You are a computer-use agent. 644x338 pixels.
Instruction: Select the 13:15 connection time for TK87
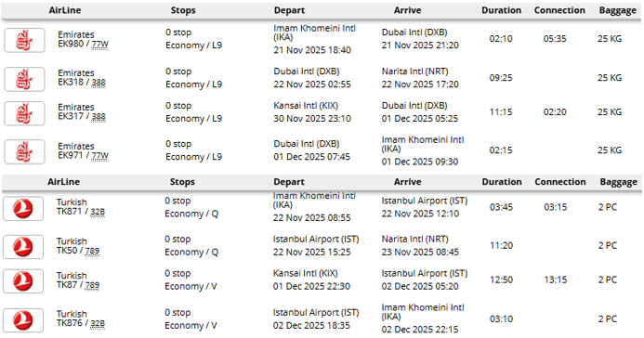click(556, 279)
